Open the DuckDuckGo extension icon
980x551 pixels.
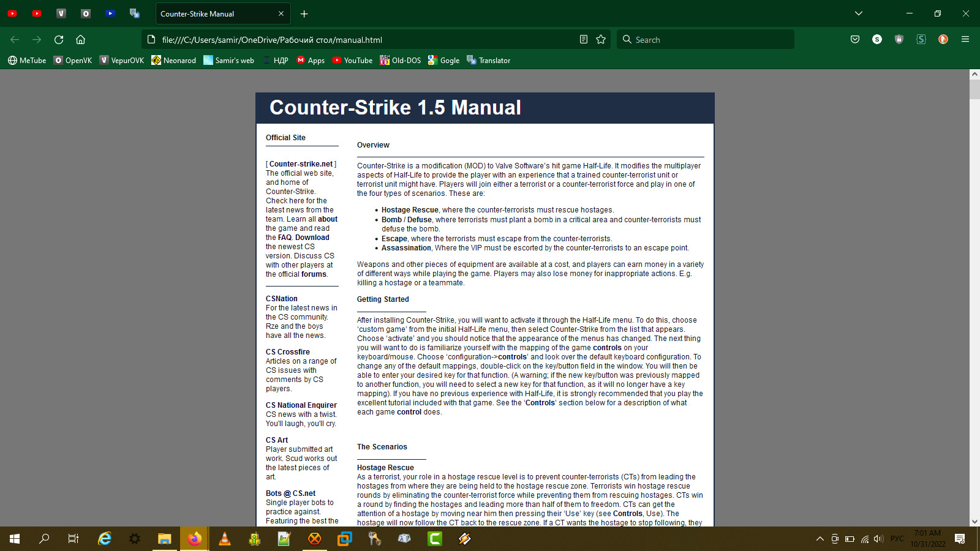point(943,40)
